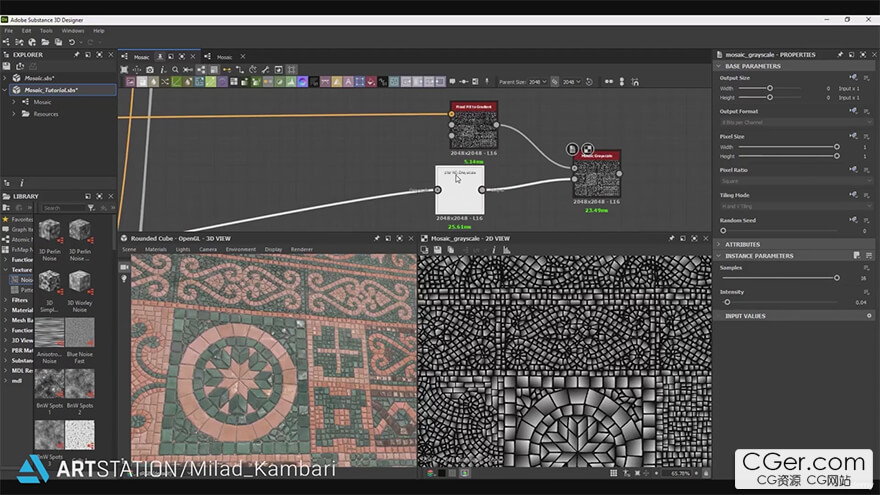Click the light bulb icon in 3D view

point(124,279)
